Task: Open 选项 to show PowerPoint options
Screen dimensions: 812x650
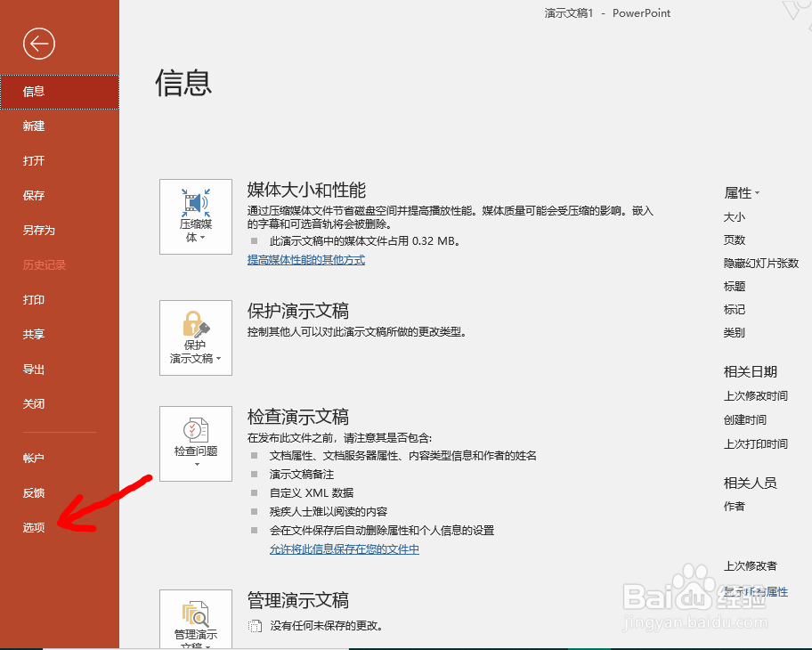Action: [x=33, y=527]
